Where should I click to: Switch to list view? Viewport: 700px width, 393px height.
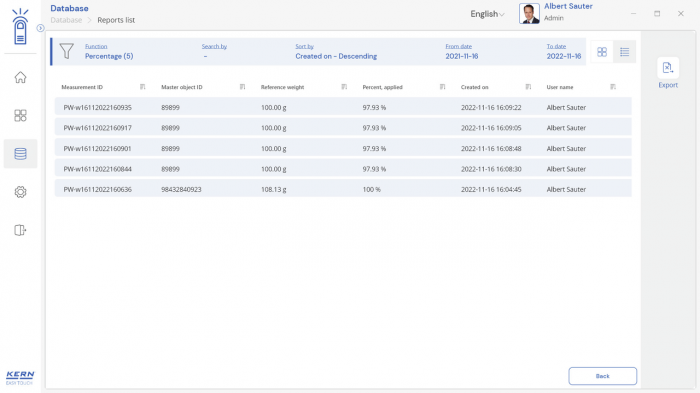[x=625, y=52]
